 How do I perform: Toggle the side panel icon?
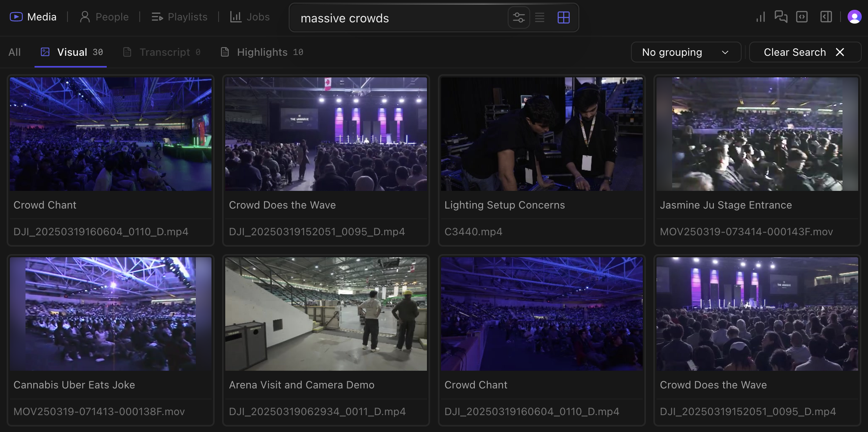(x=826, y=17)
